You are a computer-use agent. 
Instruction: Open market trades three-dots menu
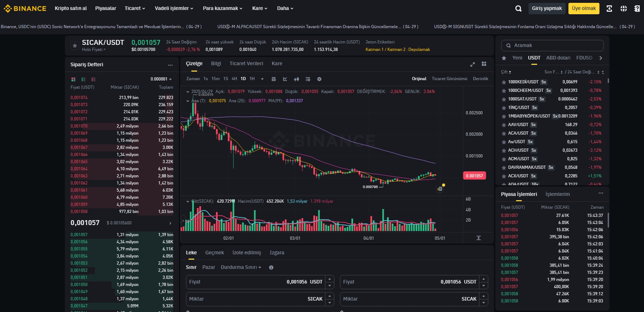click(601, 193)
